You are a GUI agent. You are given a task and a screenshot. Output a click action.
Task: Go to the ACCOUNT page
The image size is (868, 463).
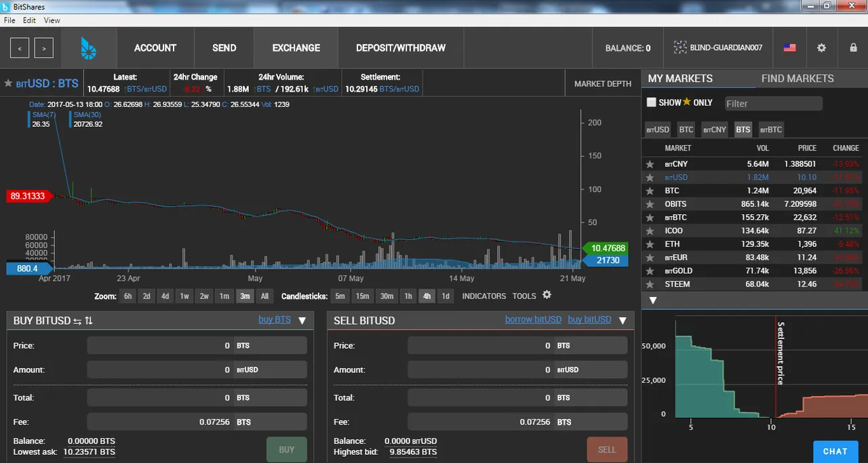pyautogui.click(x=155, y=48)
